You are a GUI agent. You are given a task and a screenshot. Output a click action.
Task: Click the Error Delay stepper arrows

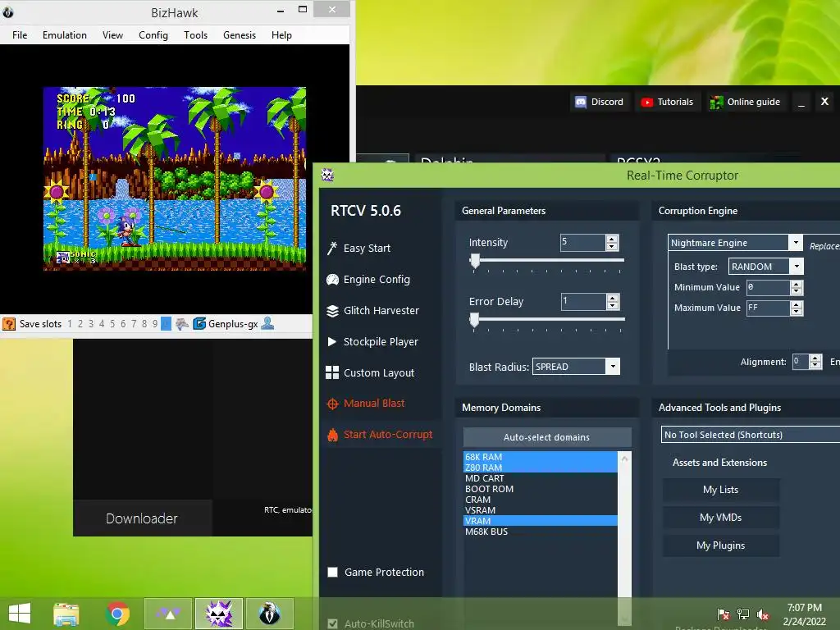(612, 302)
